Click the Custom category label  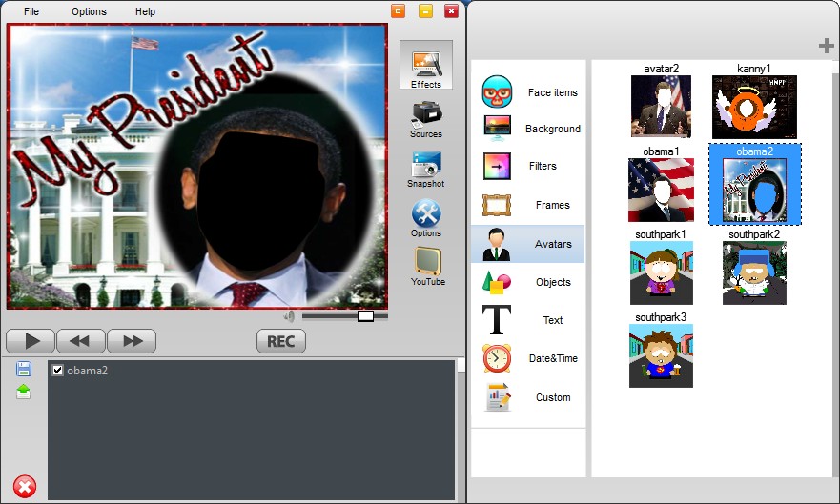pyautogui.click(x=553, y=397)
